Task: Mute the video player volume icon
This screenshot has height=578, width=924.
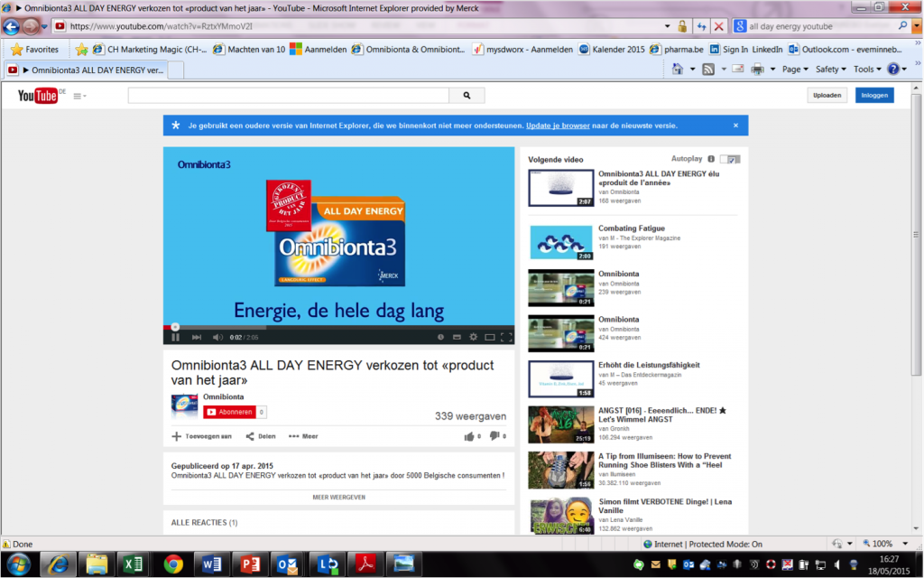Action: click(217, 338)
